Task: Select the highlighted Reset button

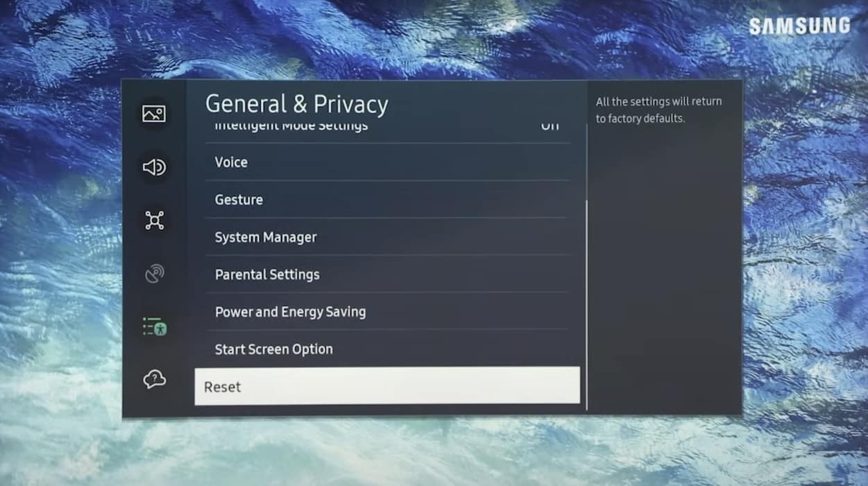Action: point(386,387)
